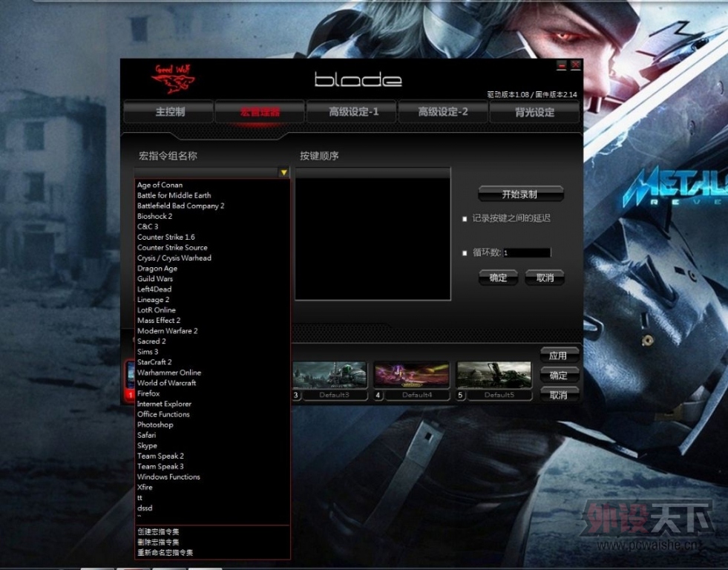The height and width of the screenshot is (570, 728).
Task: Choose the tt macro set
Action: [140, 498]
